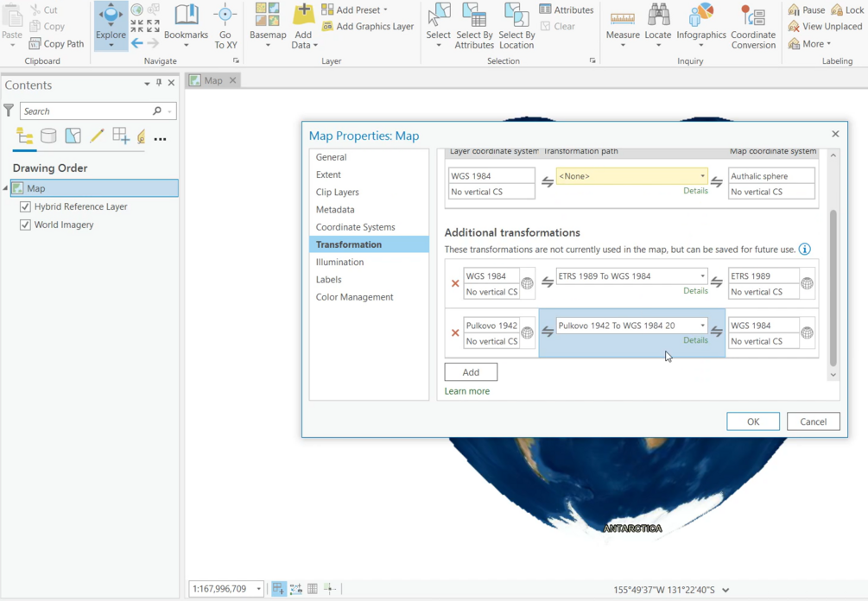Click View Unplaced labels
This screenshot has height=601, width=868.
(826, 26)
